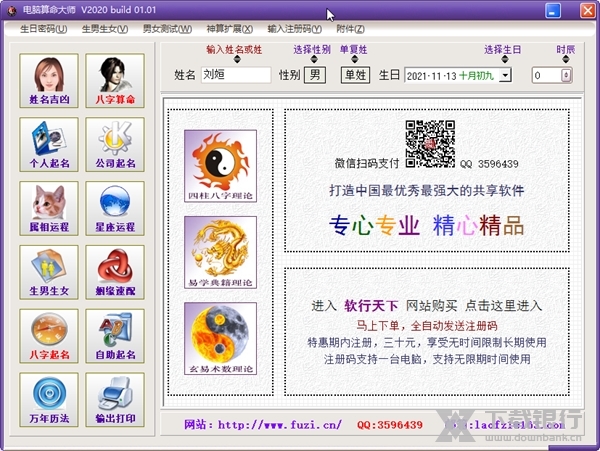Close the 电脑算命大师 window
Image resolution: width=600 pixels, height=451 pixels.
[x=587, y=11]
